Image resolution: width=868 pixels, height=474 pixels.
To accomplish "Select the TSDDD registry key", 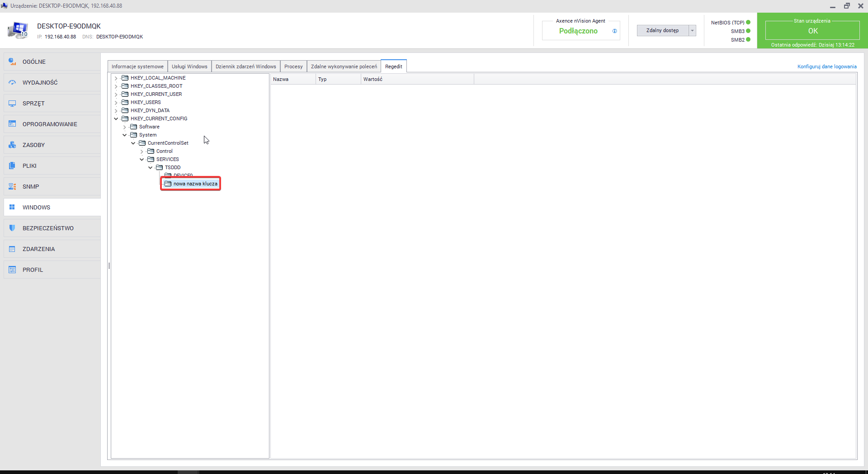I will [x=172, y=167].
